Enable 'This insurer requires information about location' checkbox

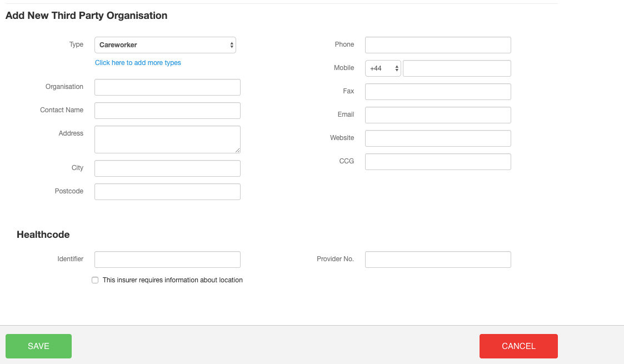[95, 280]
